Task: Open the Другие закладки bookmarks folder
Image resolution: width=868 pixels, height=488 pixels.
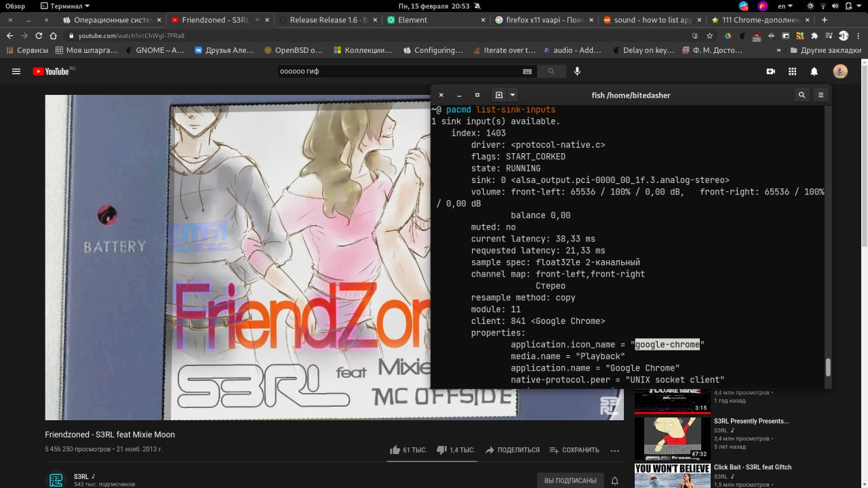Action: coord(826,50)
